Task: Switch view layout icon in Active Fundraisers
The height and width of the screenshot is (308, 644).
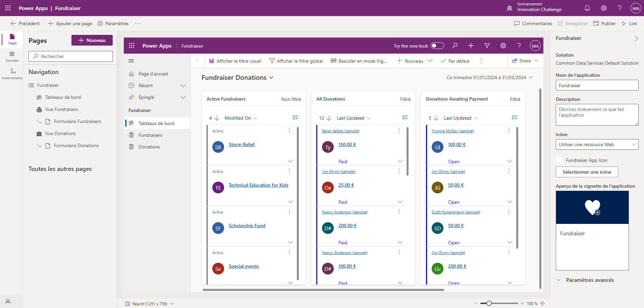Action: (x=296, y=117)
